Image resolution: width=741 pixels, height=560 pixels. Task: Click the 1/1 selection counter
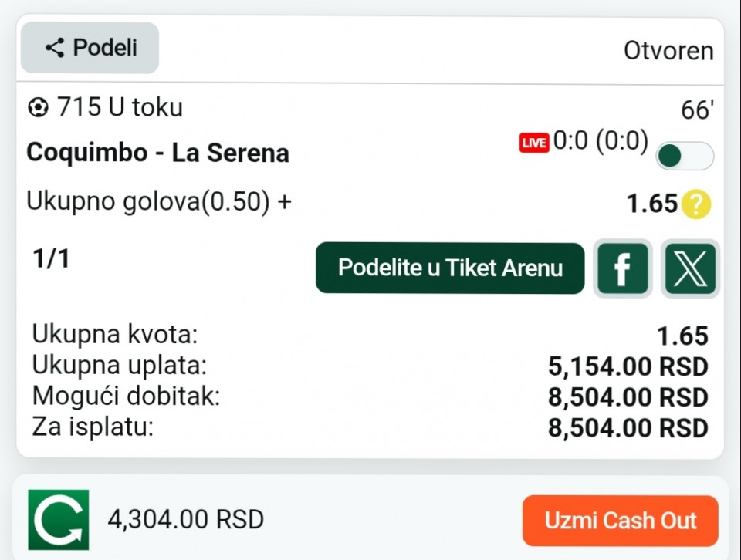pyautogui.click(x=51, y=259)
